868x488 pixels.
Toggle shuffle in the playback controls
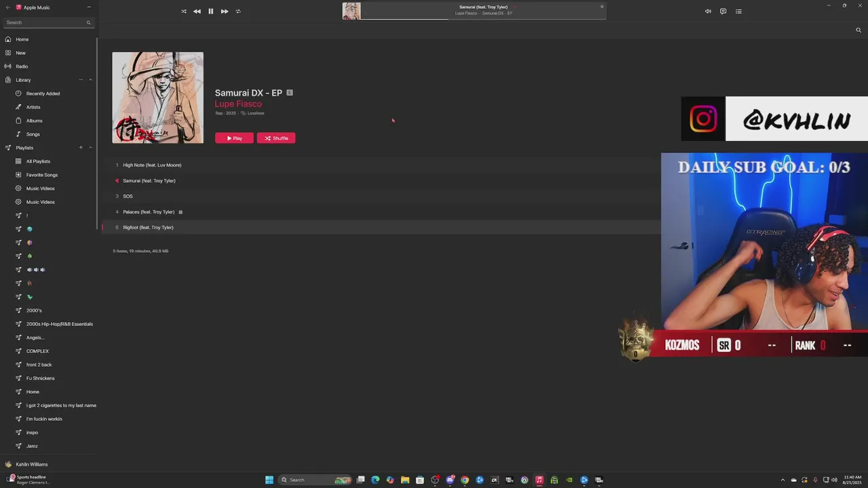183,12
